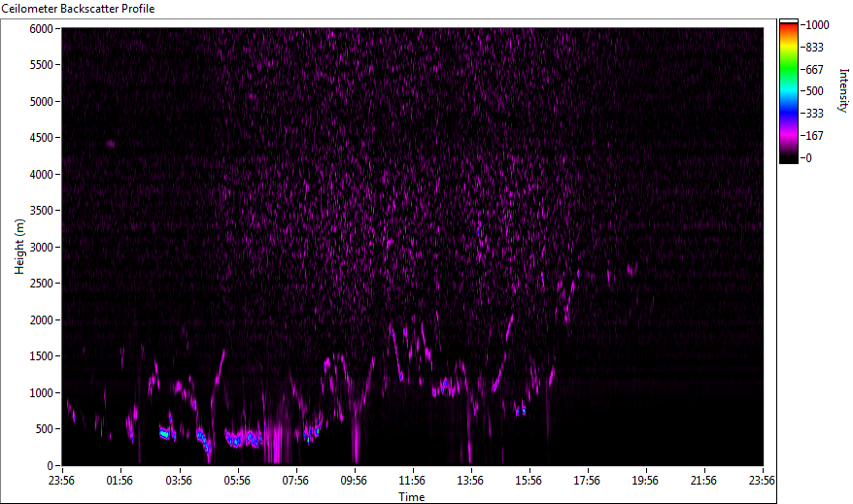Click the 500 height tick label
The height and width of the screenshot is (504, 853).
(45, 429)
